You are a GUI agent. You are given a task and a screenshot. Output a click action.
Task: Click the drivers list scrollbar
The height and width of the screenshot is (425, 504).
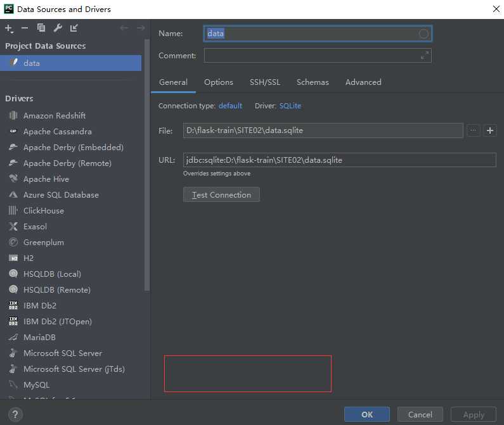pos(147,165)
